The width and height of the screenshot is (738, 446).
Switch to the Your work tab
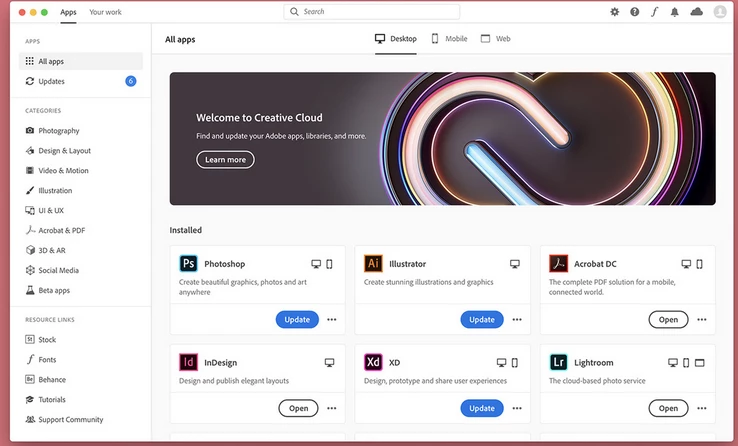(x=105, y=12)
